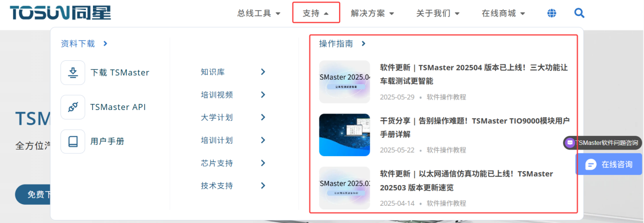
Task: Open 芯片支持 menu entry
Action: tap(217, 163)
